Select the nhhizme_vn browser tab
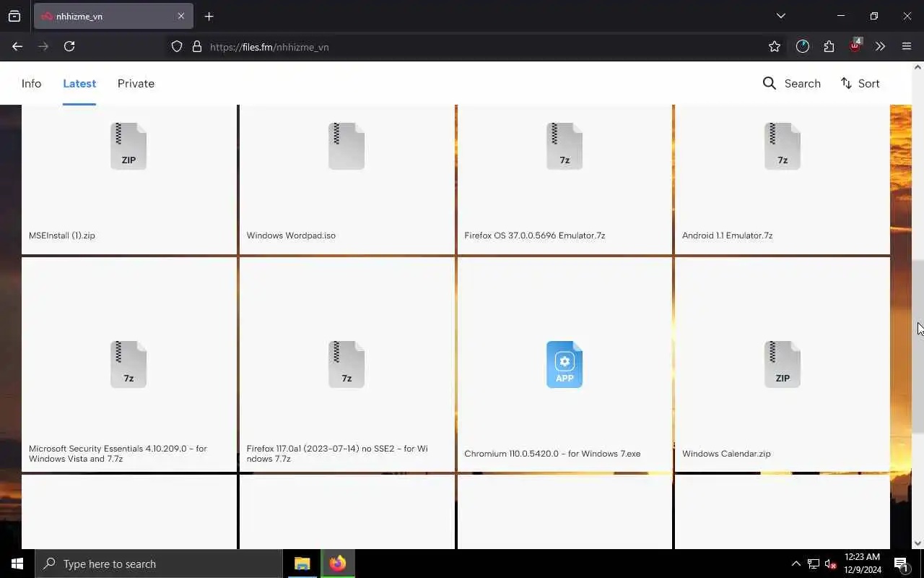This screenshot has height=578, width=924. [113, 16]
